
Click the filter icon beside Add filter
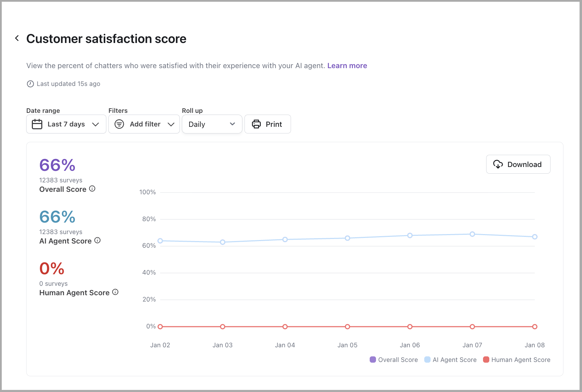click(119, 124)
